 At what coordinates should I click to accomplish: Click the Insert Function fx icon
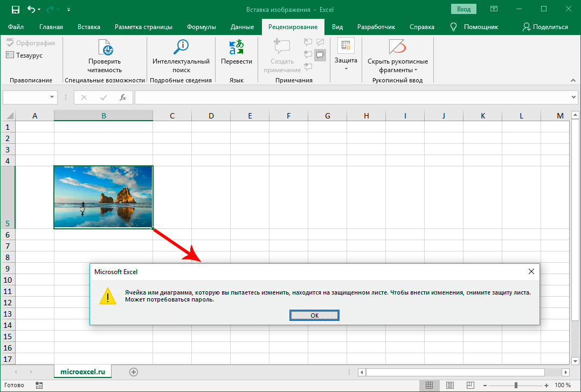[x=123, y=97]
